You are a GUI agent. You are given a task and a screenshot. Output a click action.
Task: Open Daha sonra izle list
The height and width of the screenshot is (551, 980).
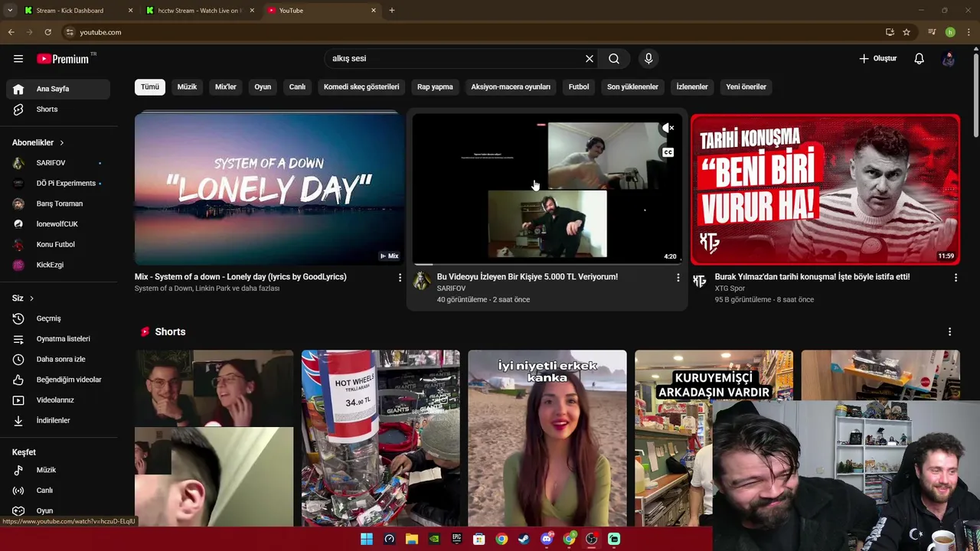(58, 359)
